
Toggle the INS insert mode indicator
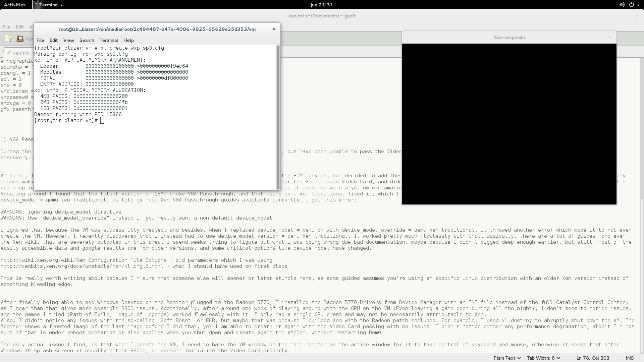click(x=630, y=358)
